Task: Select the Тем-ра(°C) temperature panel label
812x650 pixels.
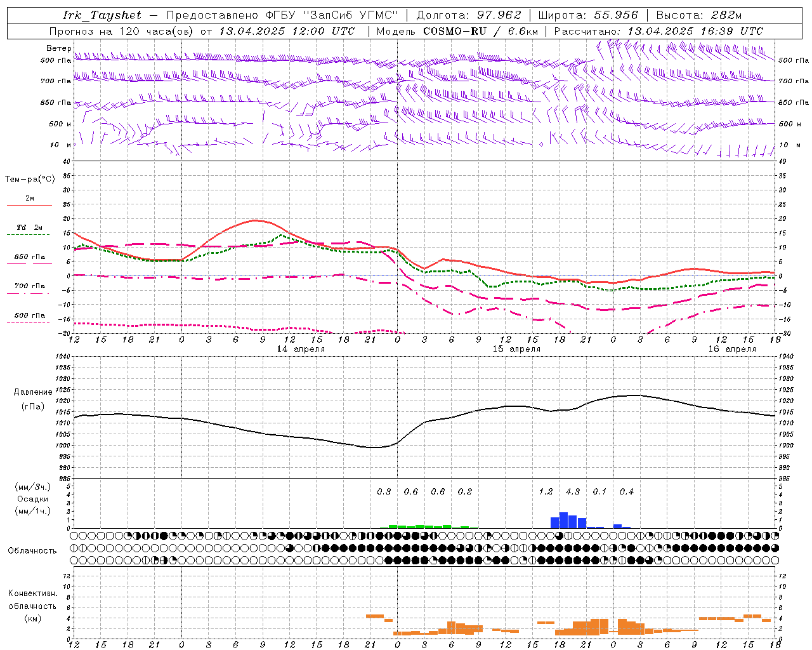Action: tap(30, 180)
